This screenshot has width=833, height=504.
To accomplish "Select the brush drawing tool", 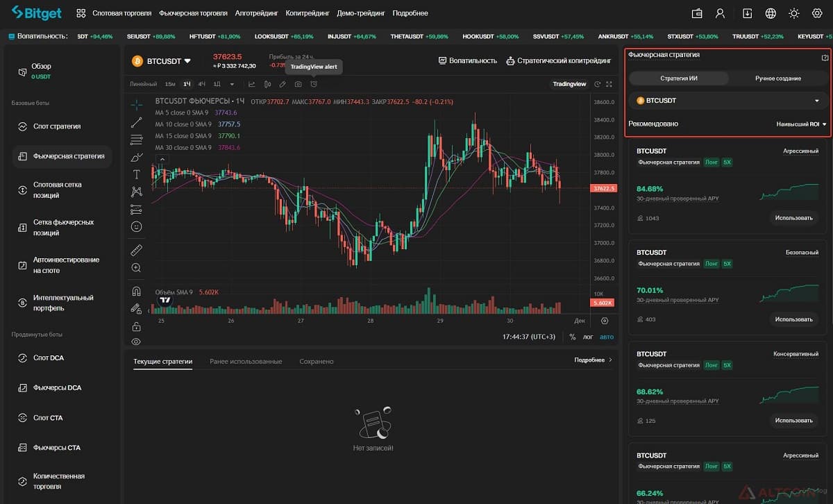I will pyautogui.click(x=136, y=157).
